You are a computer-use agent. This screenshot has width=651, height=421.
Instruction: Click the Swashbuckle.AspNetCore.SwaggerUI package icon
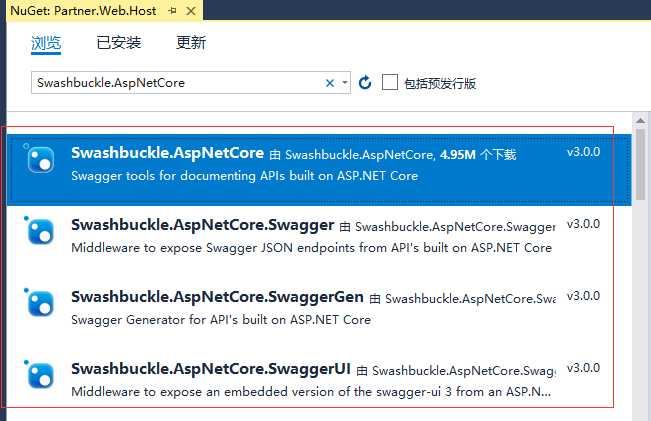pyautogui.click(x=41, y=375)
